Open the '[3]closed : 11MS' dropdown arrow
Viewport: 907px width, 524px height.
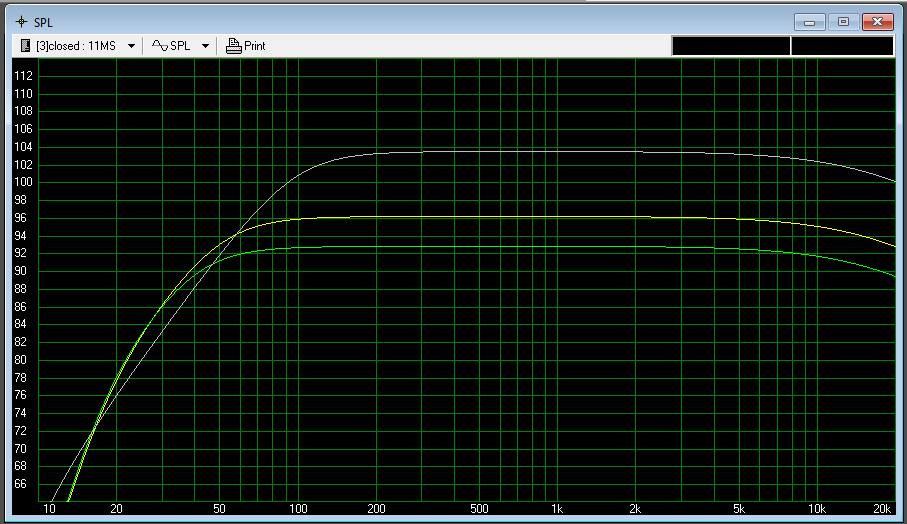coord(131,46)
